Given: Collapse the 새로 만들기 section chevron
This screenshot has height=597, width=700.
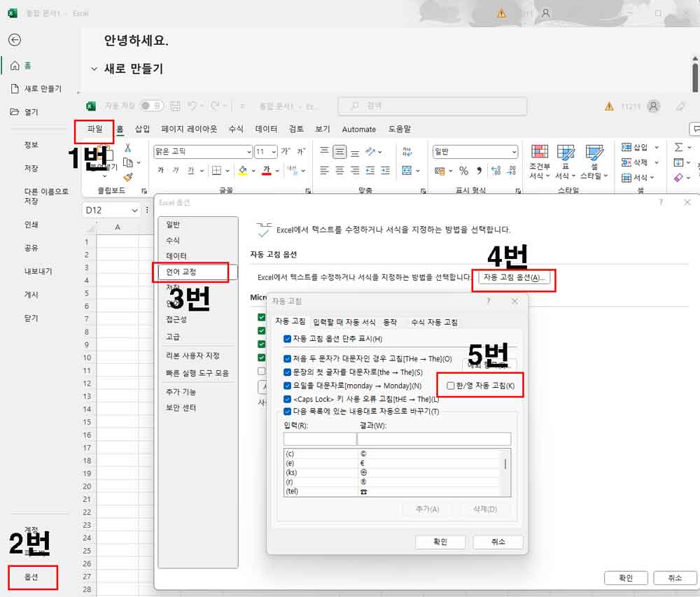Looking at the screenshot, I should point(94,69).
